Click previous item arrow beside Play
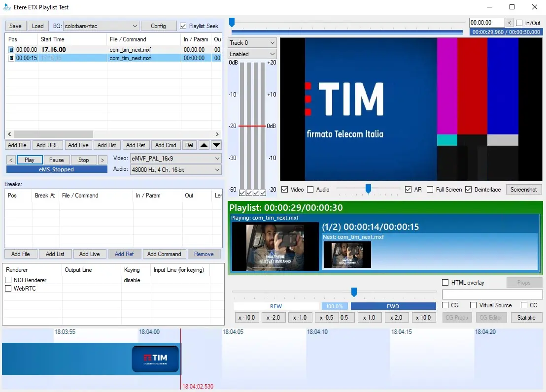 (x=10, y=160)
